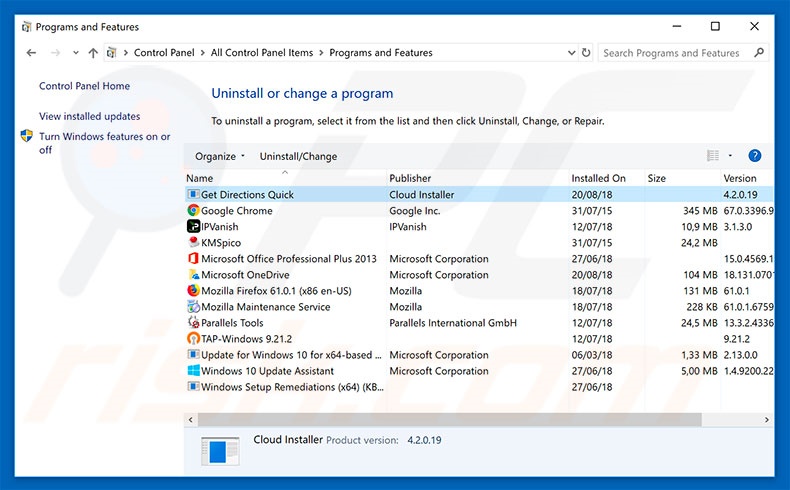790x490 pixels.
Task: Expand the chevron before Control Panel breadcrumb
Action: [125, 53]
